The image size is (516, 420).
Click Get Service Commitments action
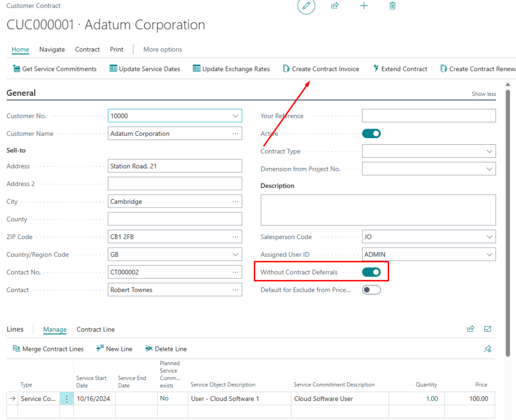(x=54, y=69)
